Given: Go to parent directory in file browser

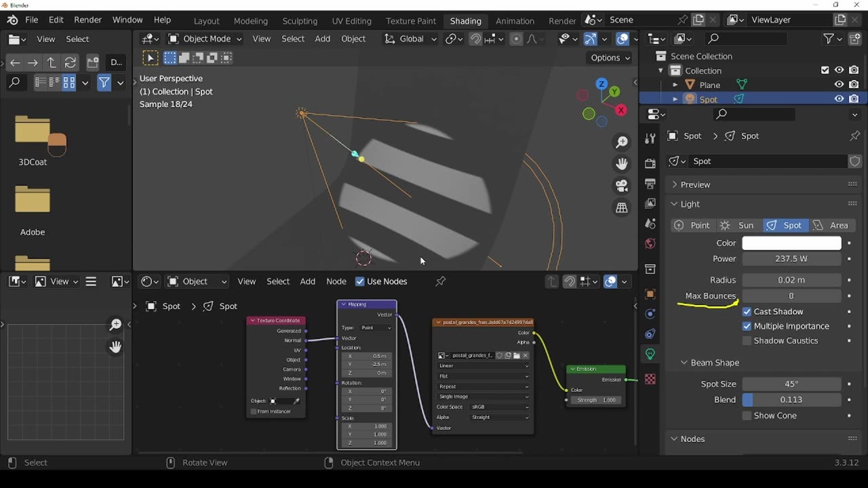Looking at the screenshot, I should (51, 63).
